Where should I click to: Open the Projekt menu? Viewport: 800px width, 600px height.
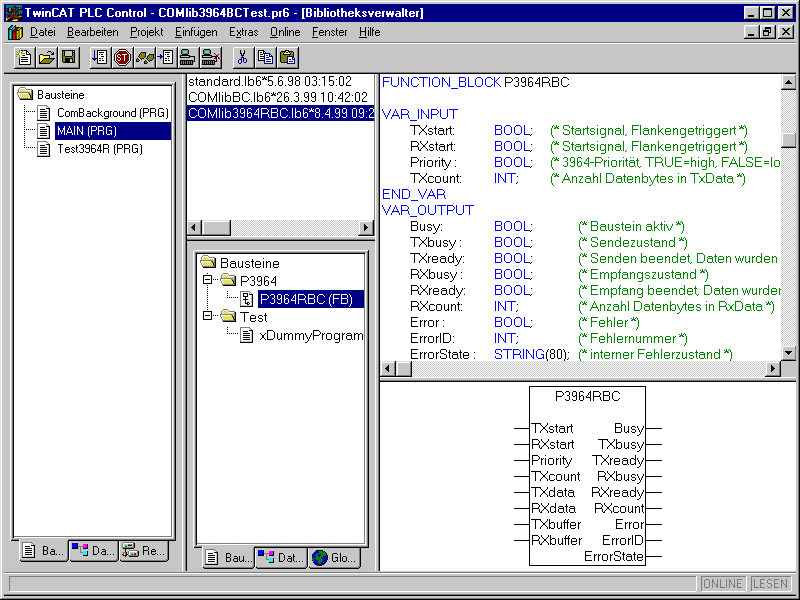(146, 32)
